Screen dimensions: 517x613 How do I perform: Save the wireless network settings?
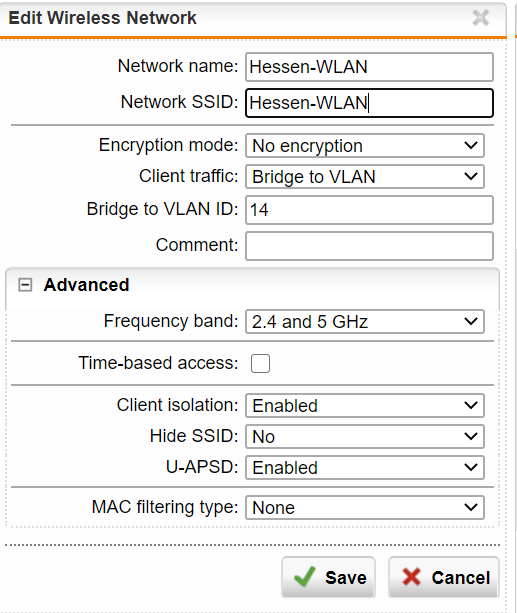point(329,577)
